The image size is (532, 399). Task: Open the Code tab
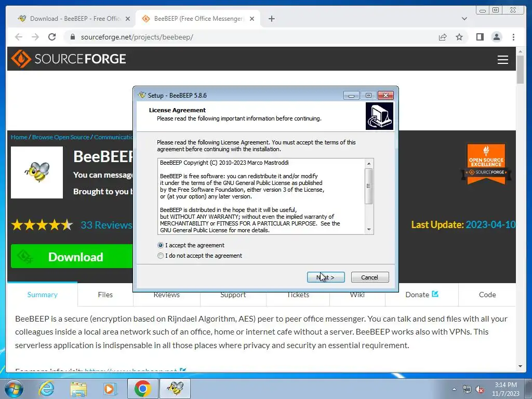(487, 295)
